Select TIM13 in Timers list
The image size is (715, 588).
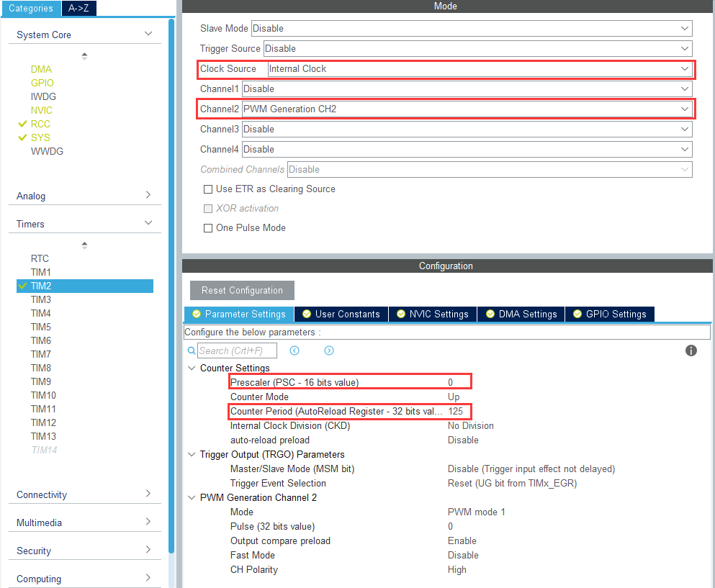point(43,436)
